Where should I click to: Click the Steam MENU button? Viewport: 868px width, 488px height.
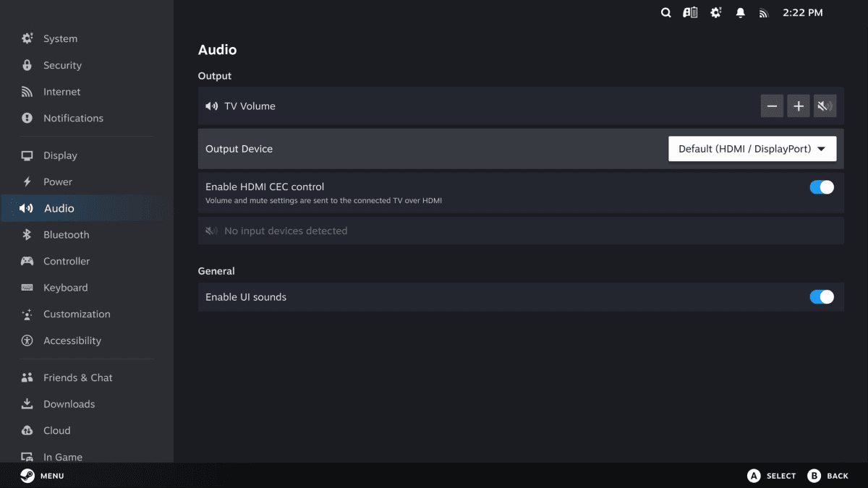point(42,476)
